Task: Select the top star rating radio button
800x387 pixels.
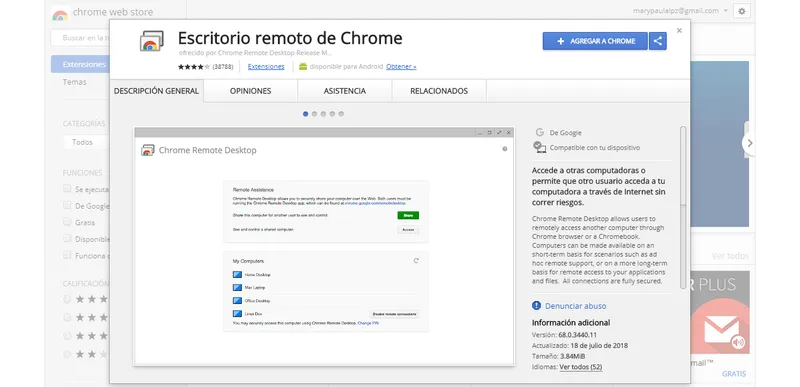Action: pos(67,299)
